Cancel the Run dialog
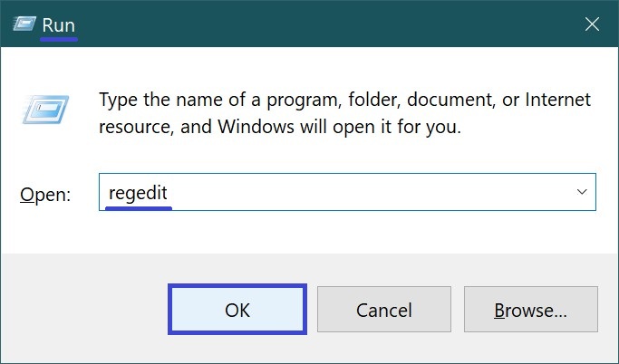Screen dimensions: 619x364 tap(384, 311)
